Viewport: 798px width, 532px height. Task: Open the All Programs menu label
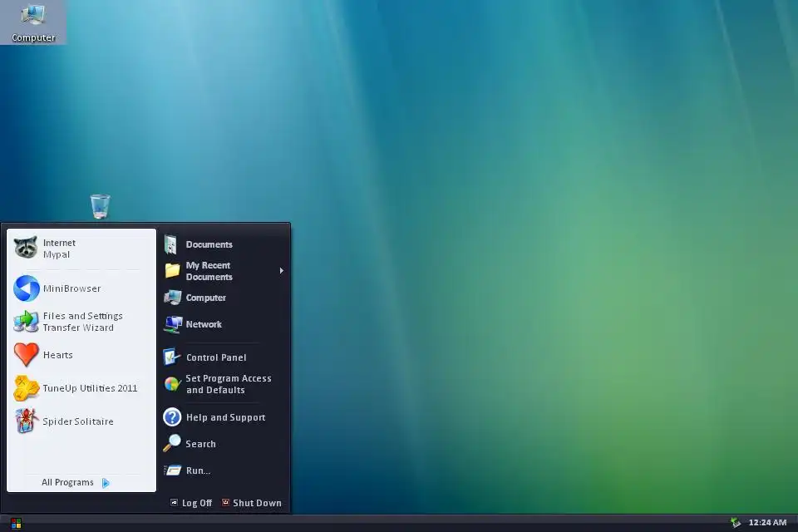(67, 482)
